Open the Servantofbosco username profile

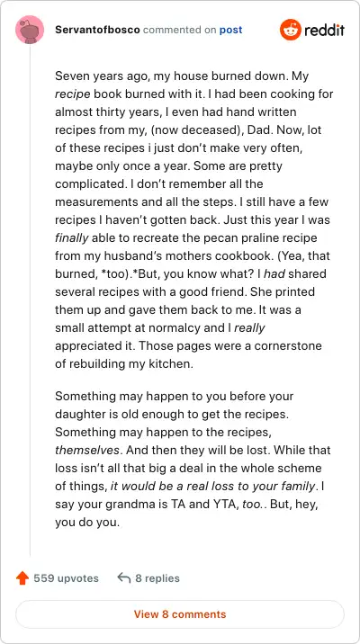(97, 30)
